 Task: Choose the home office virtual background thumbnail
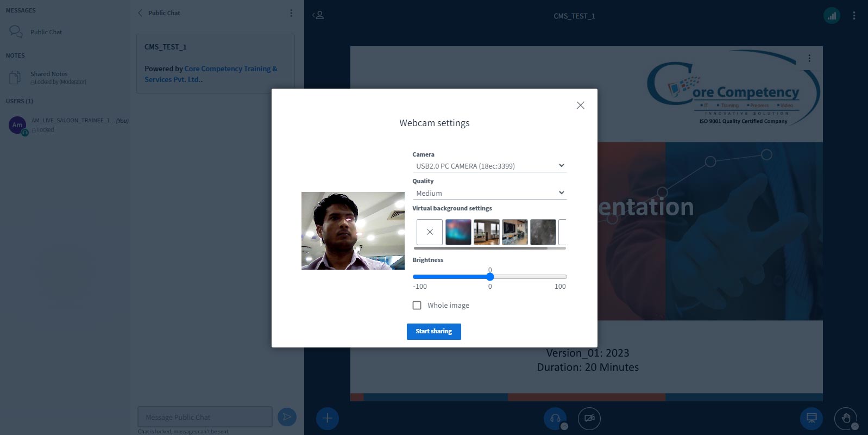coord(487,232)
